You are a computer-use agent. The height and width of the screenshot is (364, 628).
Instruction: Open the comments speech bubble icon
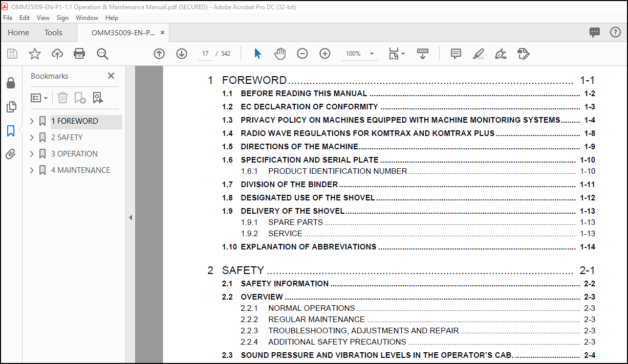pyautogui.click(x=595, y=32)
